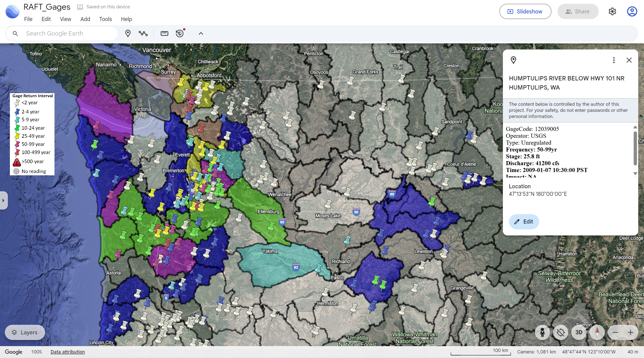This screenshot has height=358, width=644.
Task: Click the placemark pin icon in info panel
Action: (513, 60)
